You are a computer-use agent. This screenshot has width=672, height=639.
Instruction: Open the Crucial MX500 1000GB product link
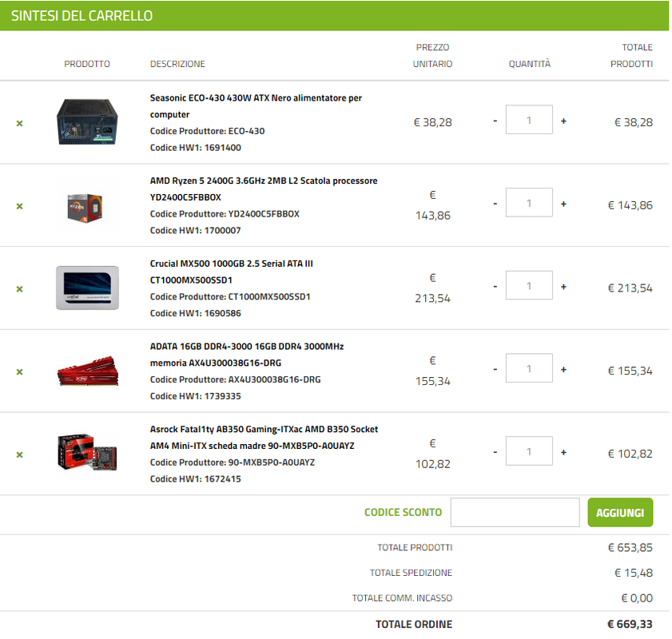(232, 272)
